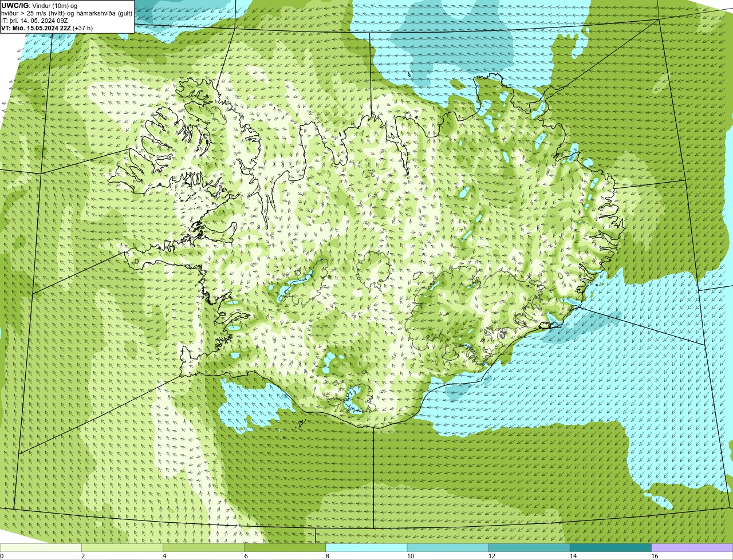733x560 pixels.
Task: Click the light cyan 8–10 m/s legend swatch
Action: 366,547
